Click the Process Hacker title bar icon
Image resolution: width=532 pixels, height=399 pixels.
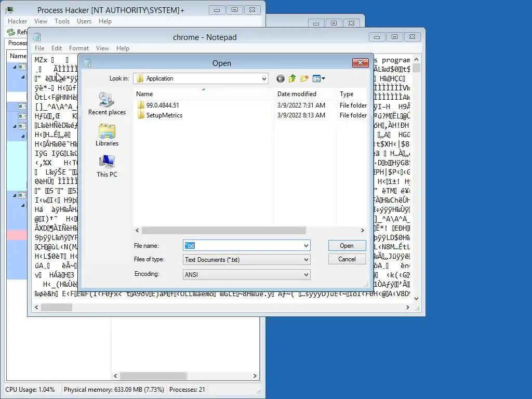click(x=9, y=10)
